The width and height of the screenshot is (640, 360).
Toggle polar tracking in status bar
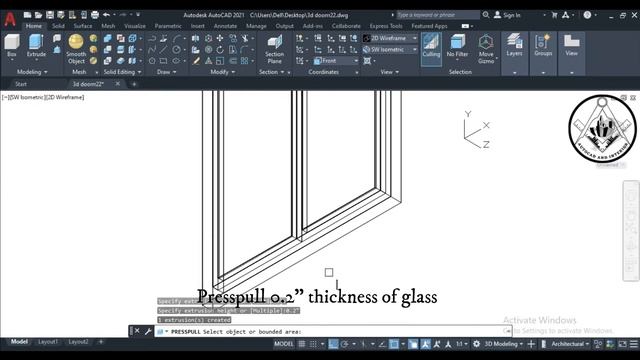coord(344,344)
